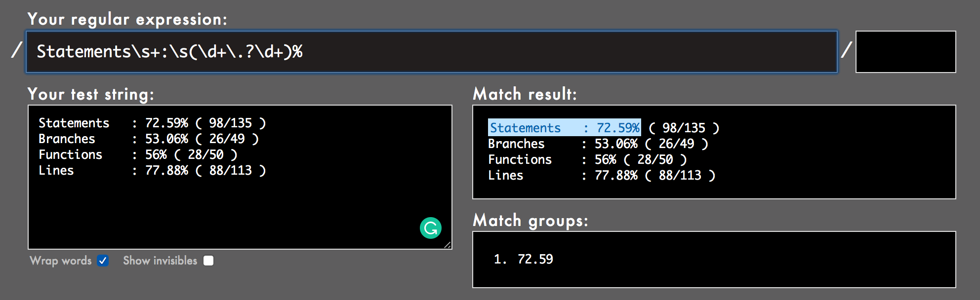Click the regex flags field after the slash
980x300 pixels.
905,52
